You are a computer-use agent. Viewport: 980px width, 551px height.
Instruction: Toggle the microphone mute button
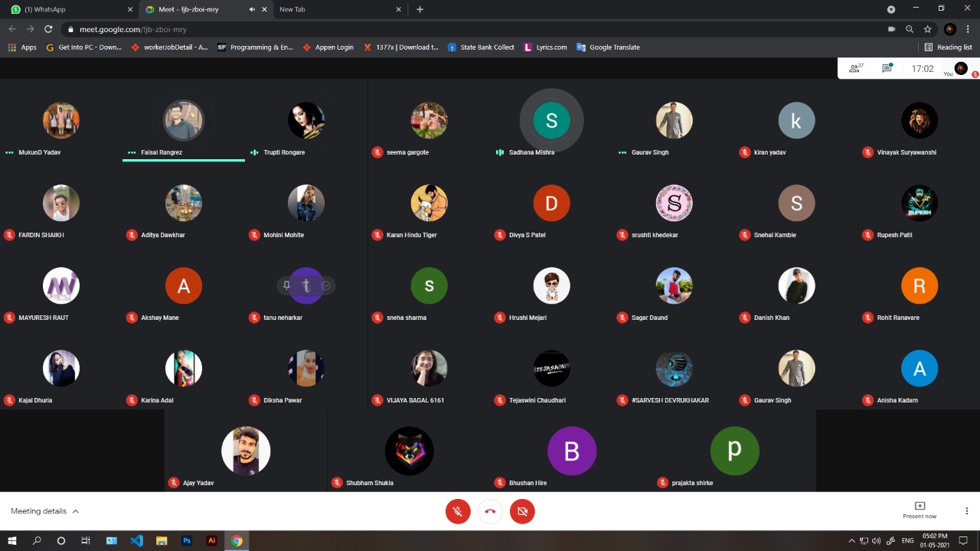(x=458, y=511)
